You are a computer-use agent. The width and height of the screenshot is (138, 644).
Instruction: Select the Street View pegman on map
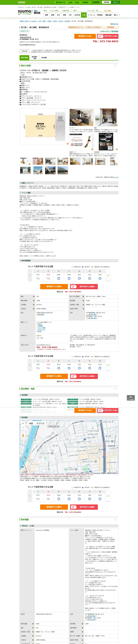[23, 435]
